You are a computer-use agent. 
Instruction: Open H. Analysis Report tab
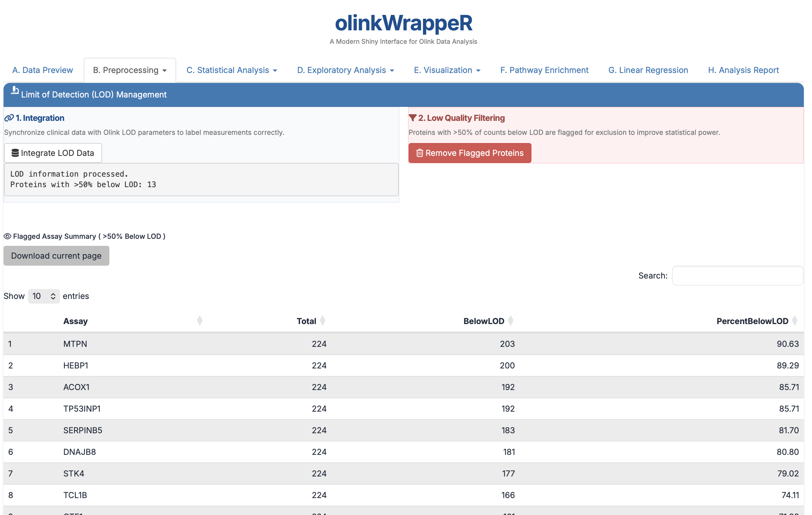(743, 70)
